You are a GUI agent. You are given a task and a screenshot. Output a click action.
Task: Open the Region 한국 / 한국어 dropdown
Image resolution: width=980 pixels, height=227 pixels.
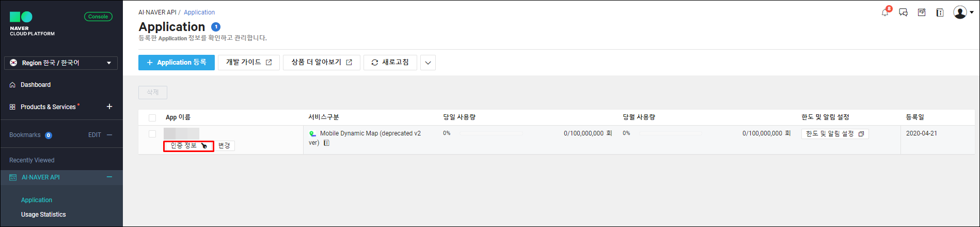(x=61, y=63)
